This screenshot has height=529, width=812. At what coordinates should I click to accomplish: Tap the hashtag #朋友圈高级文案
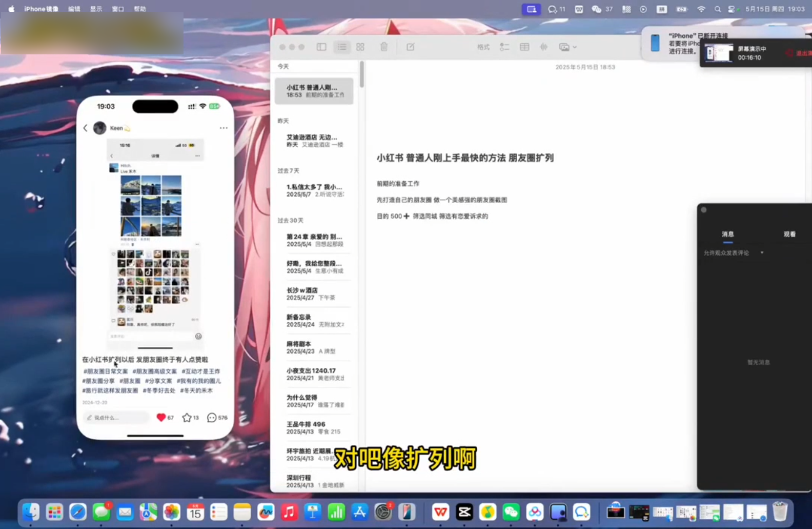(154, 371)
